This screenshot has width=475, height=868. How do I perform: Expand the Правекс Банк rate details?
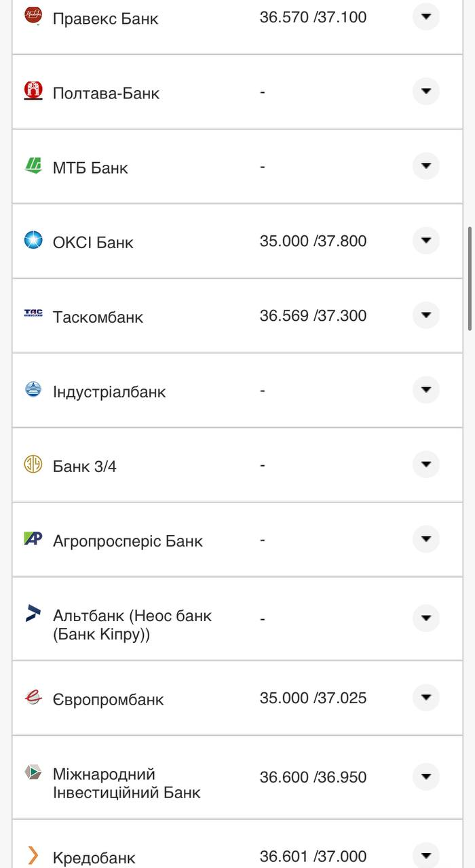[x=425, y=16]
